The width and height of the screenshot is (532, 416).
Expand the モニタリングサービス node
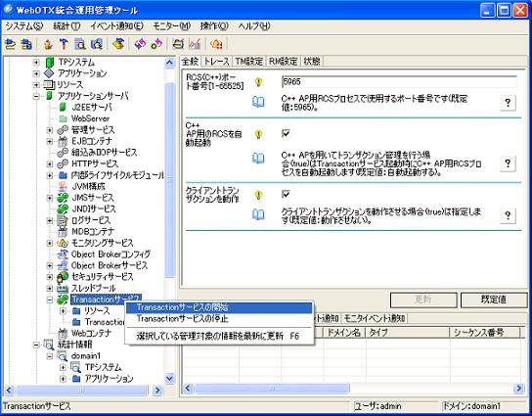[50, 243]
